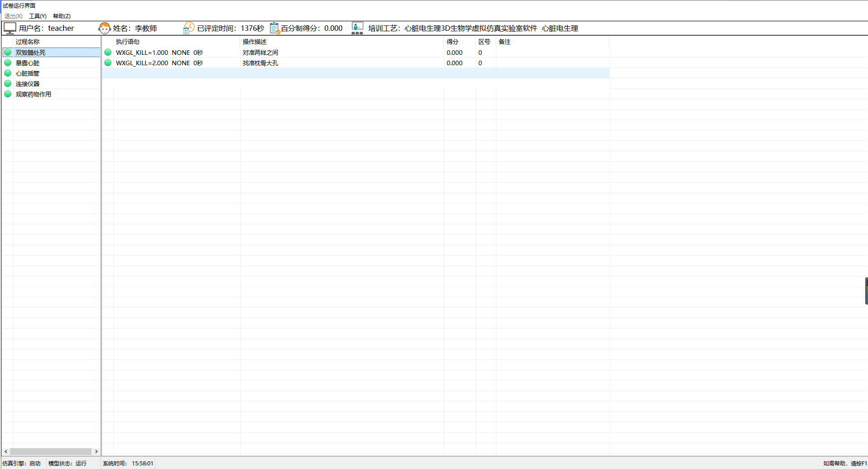Screen dimensions: 868x469
Task: Select the 暴露心脏 process
Action: click(x=28, y=63)
